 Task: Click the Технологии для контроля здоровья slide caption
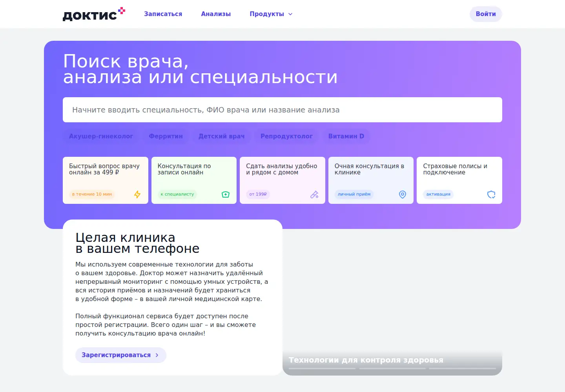[x=366, y=360]
